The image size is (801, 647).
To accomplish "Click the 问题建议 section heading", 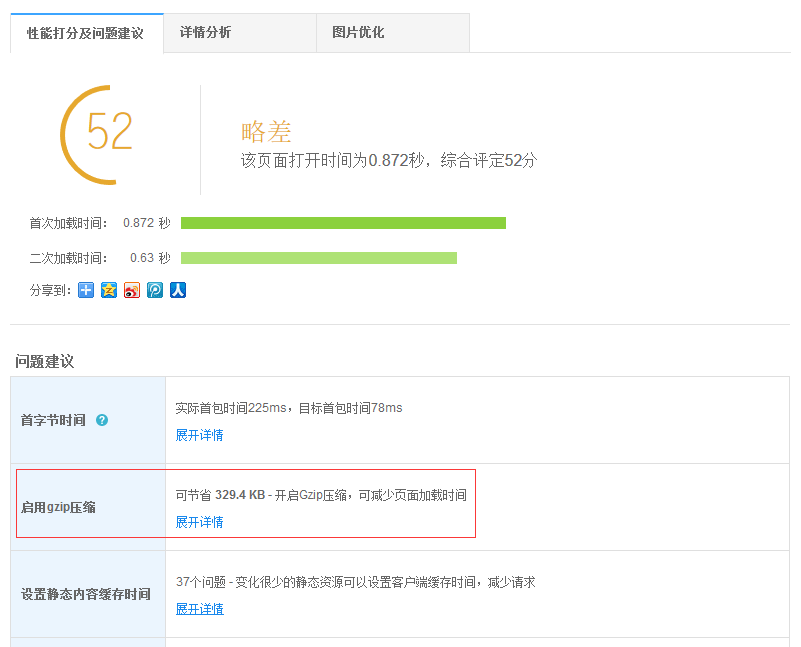I will point(45,361).
